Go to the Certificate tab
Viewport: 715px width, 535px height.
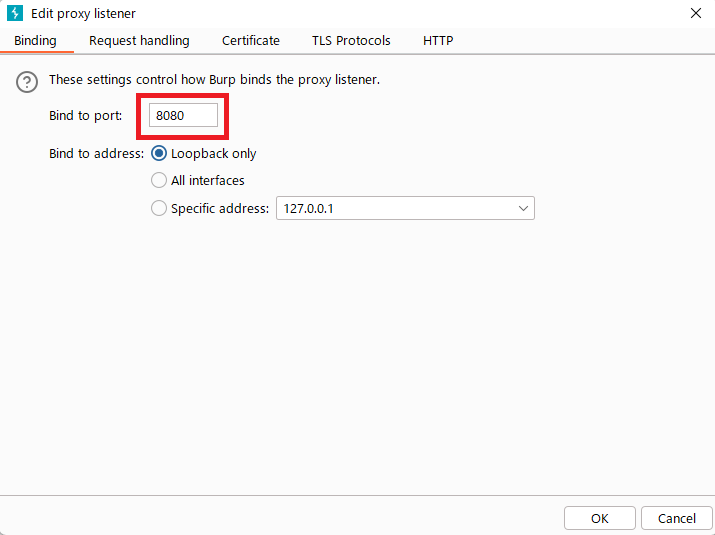pyautogui.click(x=251, y=41)
